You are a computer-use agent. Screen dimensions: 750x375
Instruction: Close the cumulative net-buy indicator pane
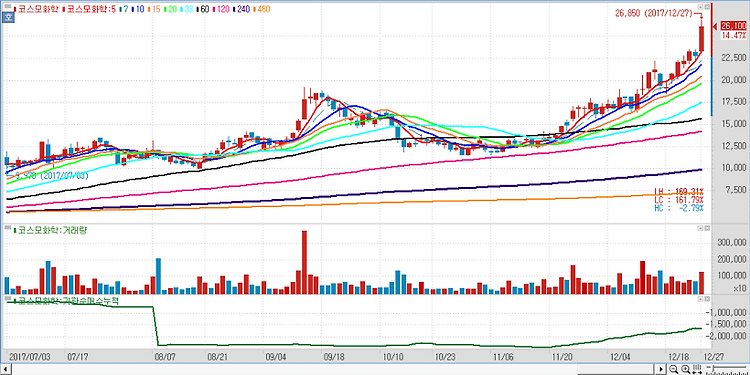[707, 299]
